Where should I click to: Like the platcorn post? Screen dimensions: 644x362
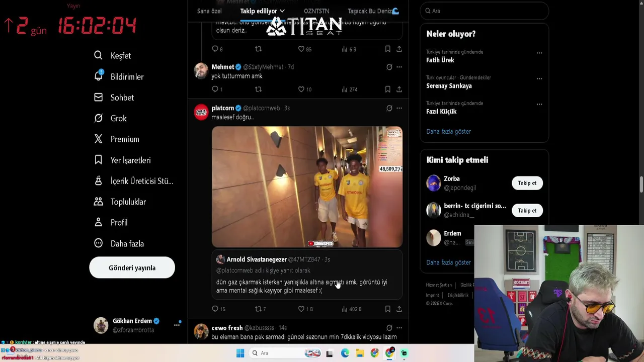[x=305, y=309]
